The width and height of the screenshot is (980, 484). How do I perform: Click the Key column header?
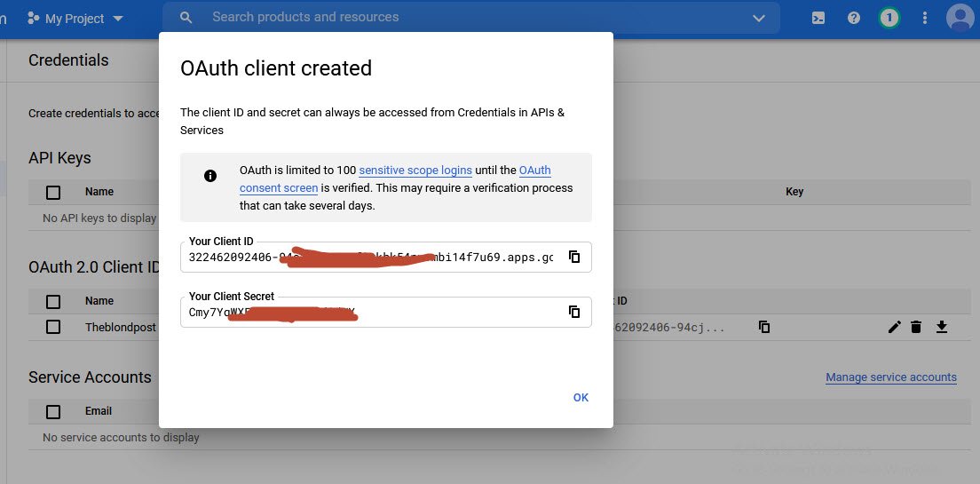(x=794, y=192)
